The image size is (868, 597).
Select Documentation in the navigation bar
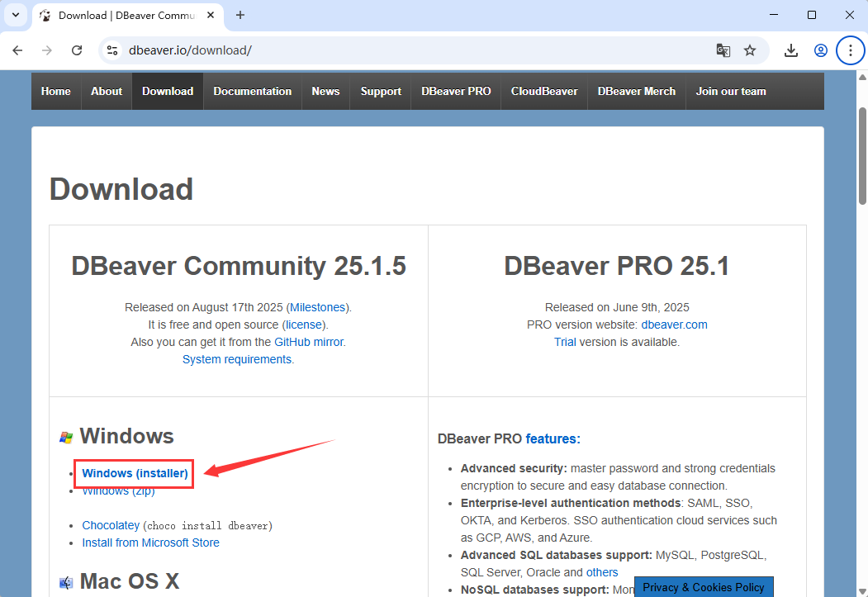point(252,91)
